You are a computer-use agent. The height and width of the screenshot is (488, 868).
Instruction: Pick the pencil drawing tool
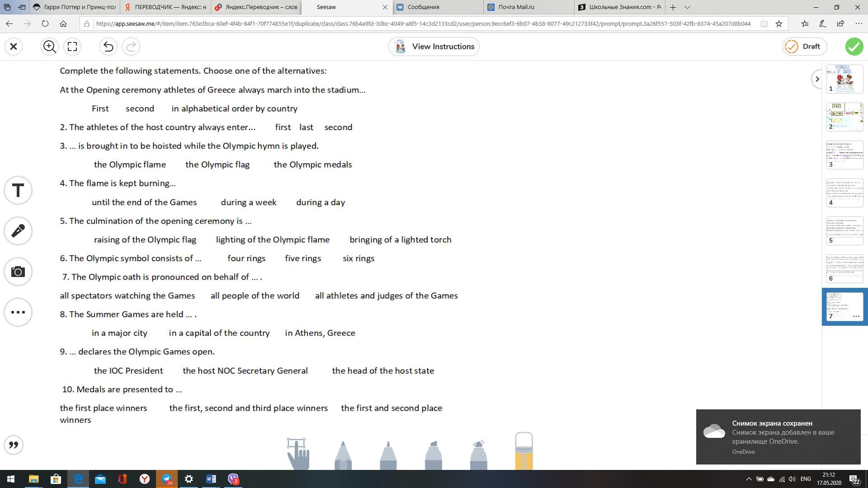click(x=343, y=455)
